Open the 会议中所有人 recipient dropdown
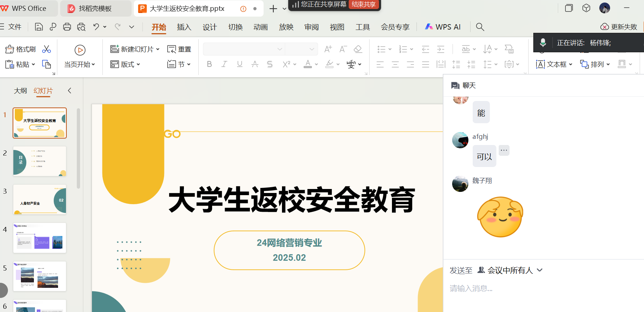The width and height of the screenshot is (644, 312). click(x=539, y=270)
